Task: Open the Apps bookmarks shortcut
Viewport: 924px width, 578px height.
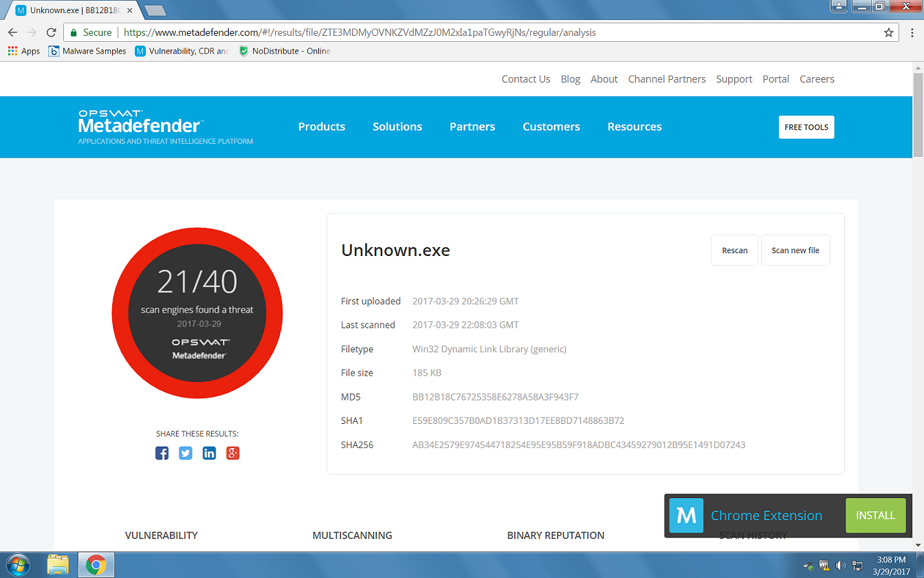Action: coord(24,51)
